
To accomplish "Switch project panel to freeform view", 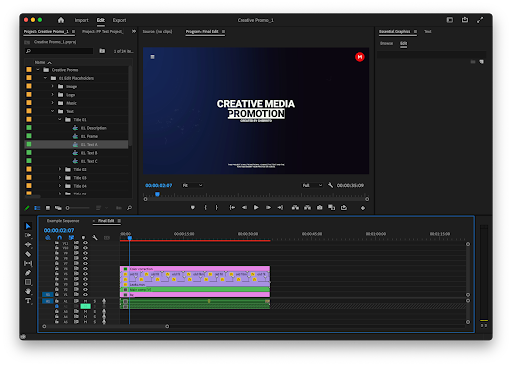I will pyautogui.click(x=58, y=208).
